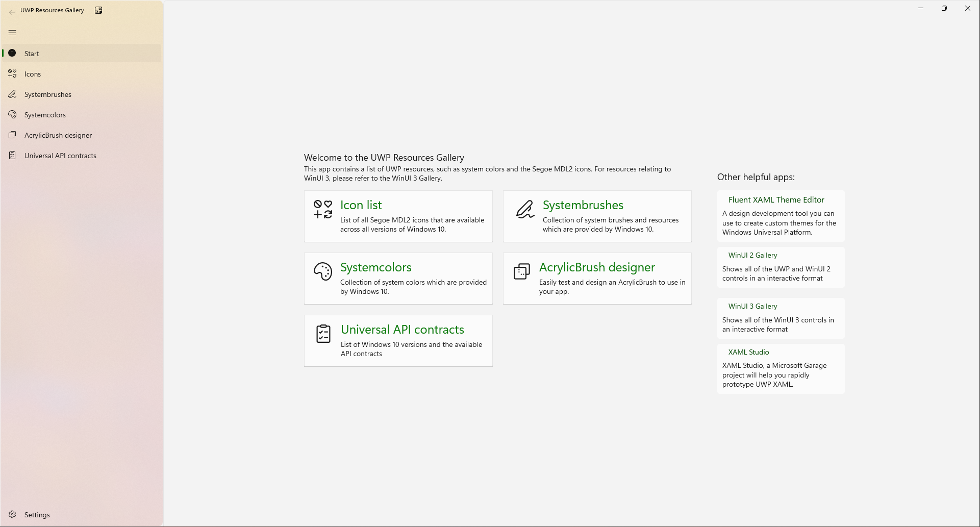The image size is (980, 527).
Task: Click the 'Collection of system brushes and resources' description
Action: point(611,224)
